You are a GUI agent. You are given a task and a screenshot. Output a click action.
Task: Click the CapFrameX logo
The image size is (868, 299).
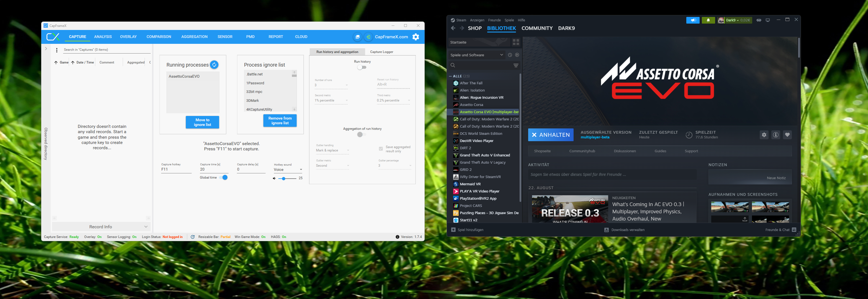(53, 37)
